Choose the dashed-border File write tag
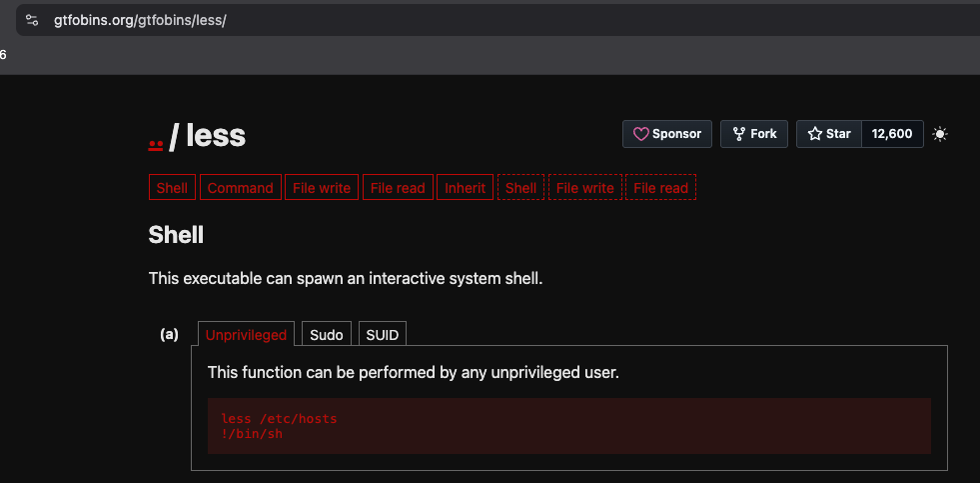980x483 pixels. click(584, 188)
